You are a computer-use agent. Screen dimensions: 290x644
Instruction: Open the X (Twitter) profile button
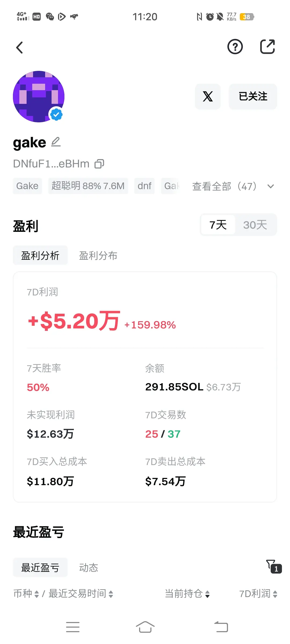(x=208, y=96)
